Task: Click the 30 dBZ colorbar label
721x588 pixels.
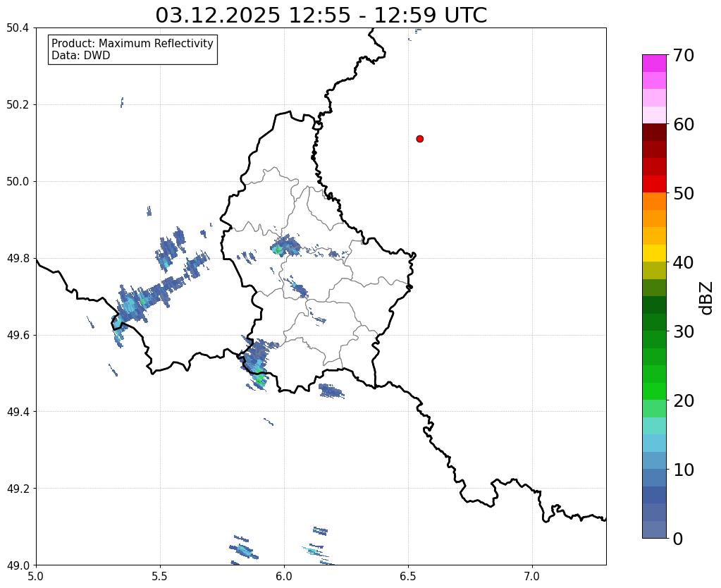Action: click(x=684, y=331)
